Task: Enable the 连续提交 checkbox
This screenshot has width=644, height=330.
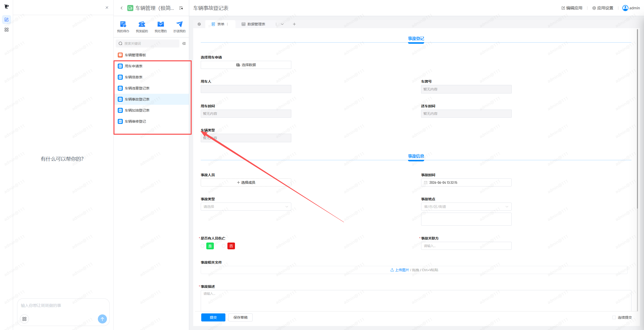Action: (614, 317)
